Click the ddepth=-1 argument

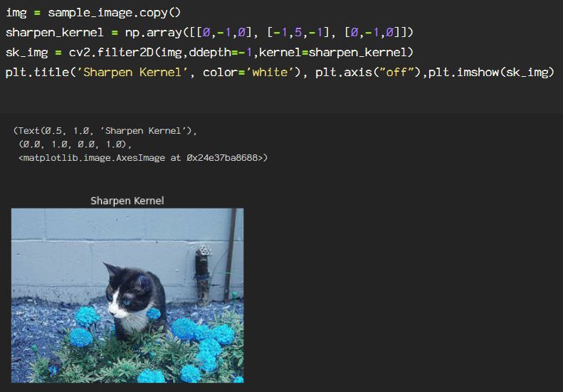tap(220, 53)
